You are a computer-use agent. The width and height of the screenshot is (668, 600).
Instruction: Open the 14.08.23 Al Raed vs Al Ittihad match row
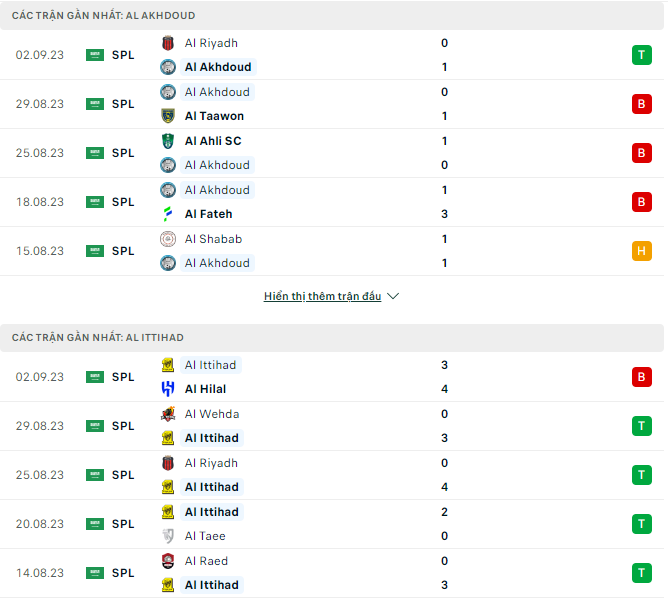click(332, 573)
